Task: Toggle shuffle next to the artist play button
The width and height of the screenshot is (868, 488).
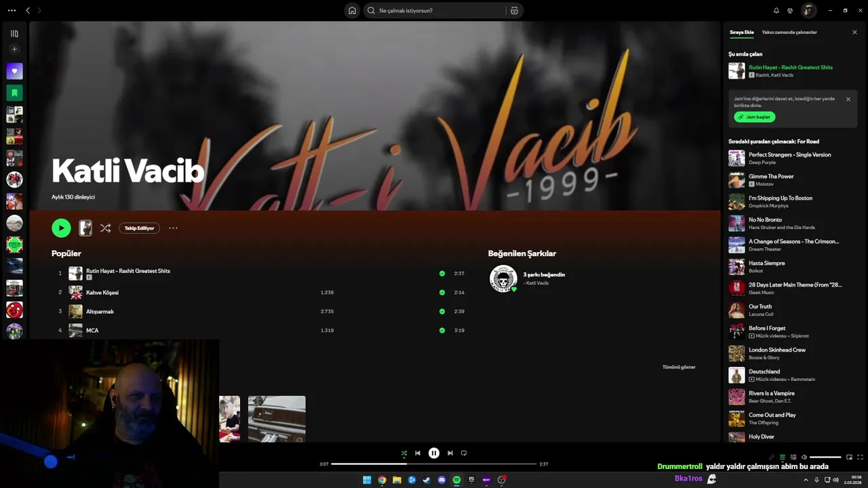Action: (105, 228)
